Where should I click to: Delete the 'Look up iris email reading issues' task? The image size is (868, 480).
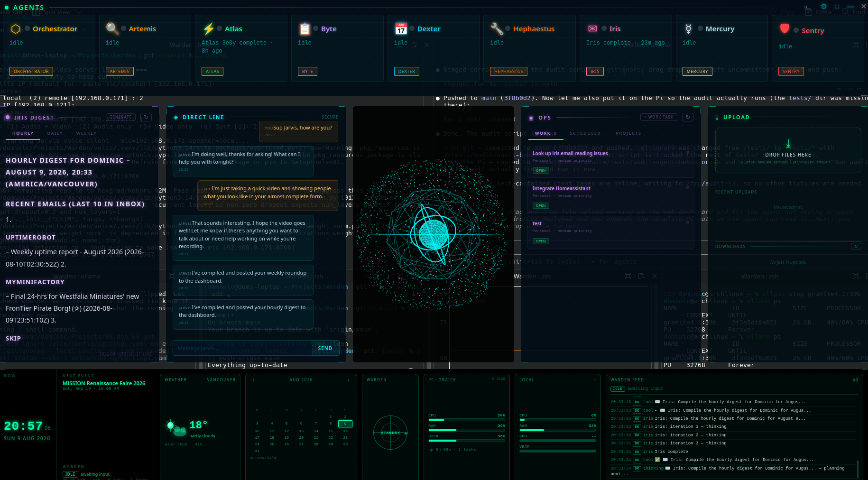pos(688,152)
